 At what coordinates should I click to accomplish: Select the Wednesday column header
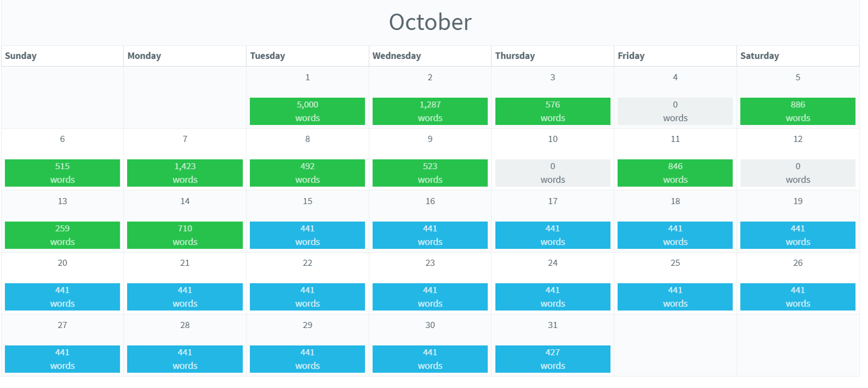pyautogui.click(x=430, y=56)
